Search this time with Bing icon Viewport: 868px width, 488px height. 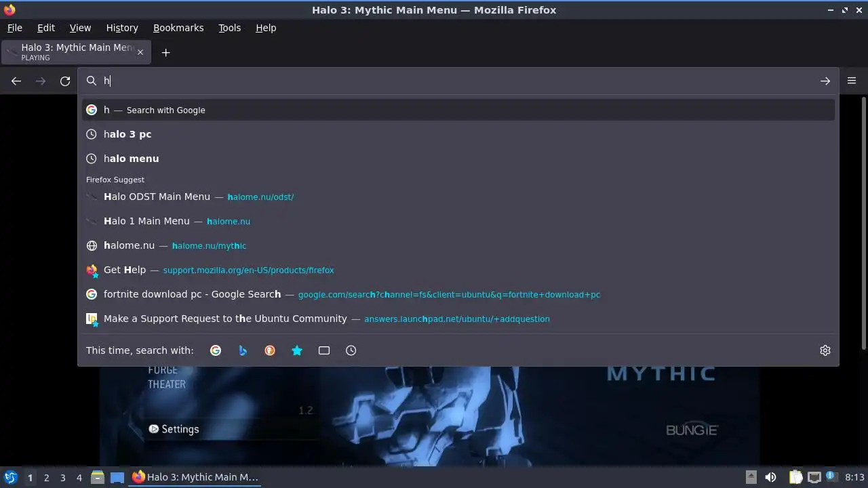[243, 350]
